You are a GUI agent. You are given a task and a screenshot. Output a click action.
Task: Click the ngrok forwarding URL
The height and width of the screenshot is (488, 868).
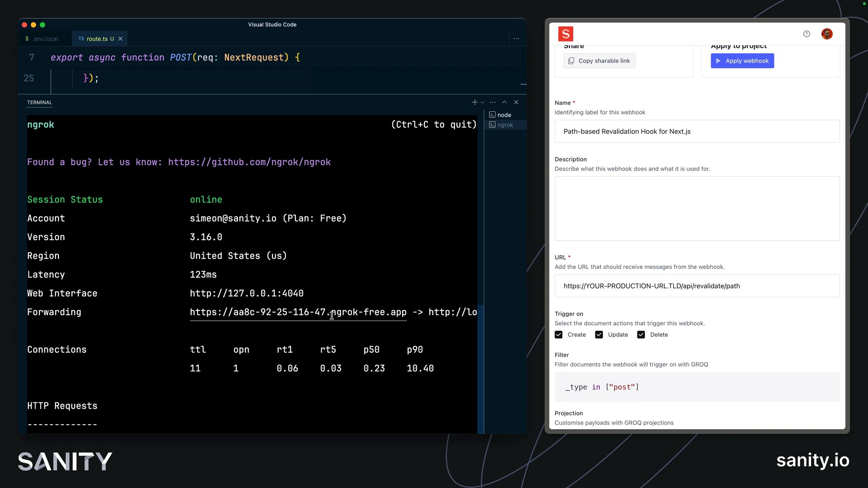click(298, 312)
